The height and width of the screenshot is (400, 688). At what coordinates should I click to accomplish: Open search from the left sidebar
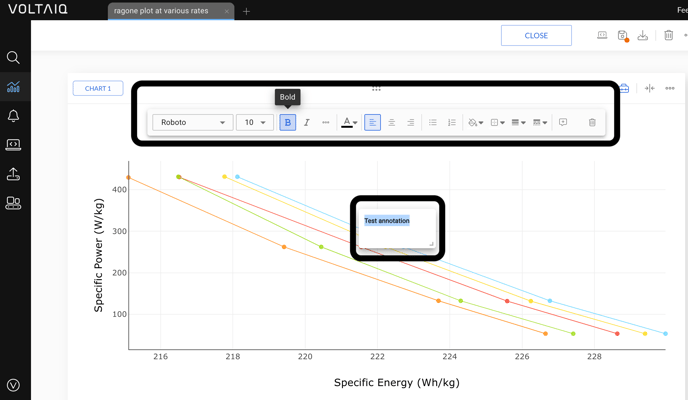coord(13,58)
